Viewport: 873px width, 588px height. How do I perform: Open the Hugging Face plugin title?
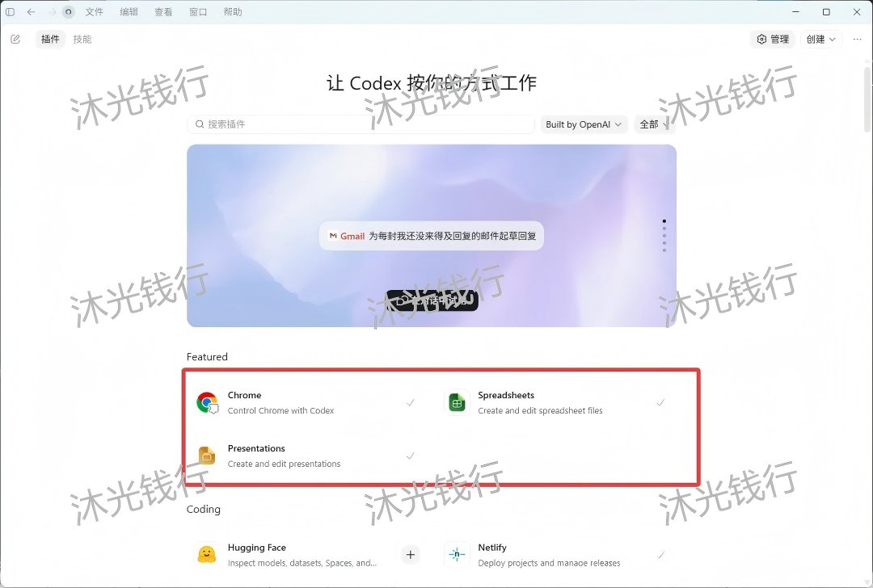coord(257,548)
